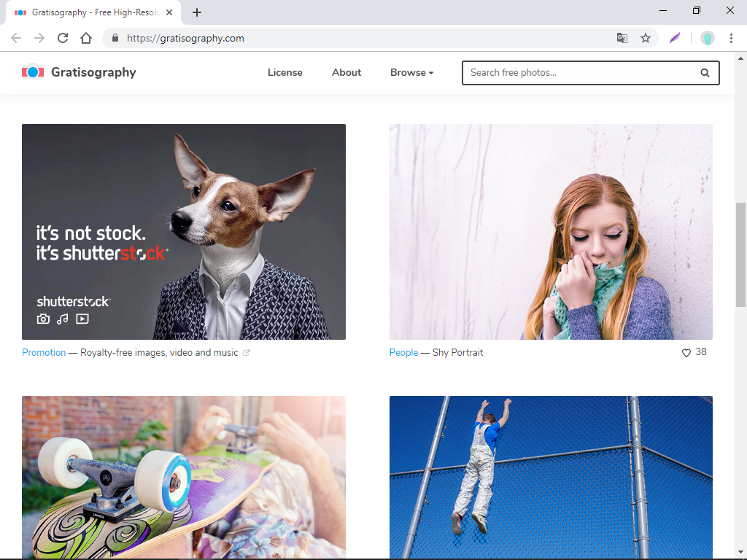Open the Promotion category link

click(44, 352)
